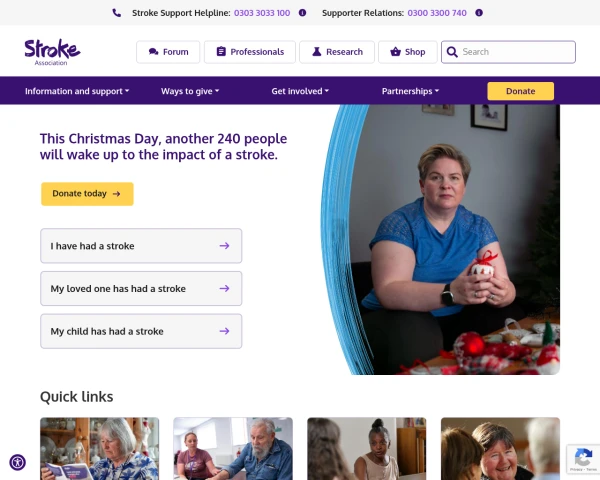Viewport: 600px width, 480px height.
Task: Go to the Professionals section
Action: [250, 52]
